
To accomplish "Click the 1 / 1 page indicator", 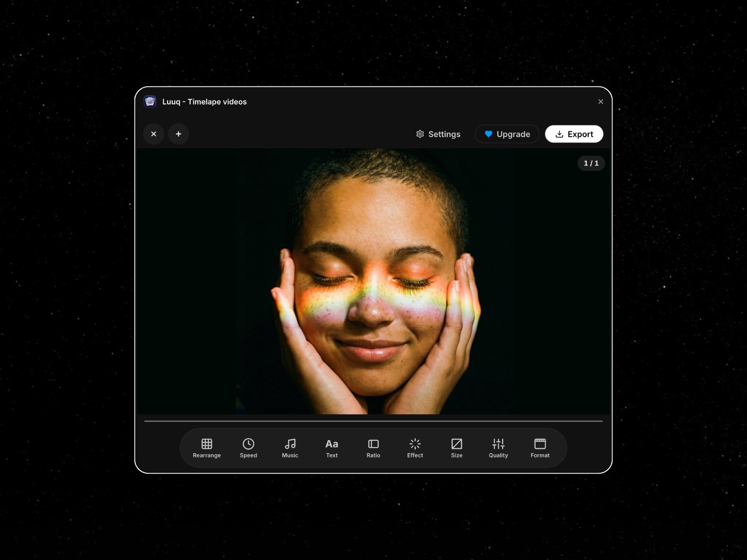I will [x=591, y=163].
